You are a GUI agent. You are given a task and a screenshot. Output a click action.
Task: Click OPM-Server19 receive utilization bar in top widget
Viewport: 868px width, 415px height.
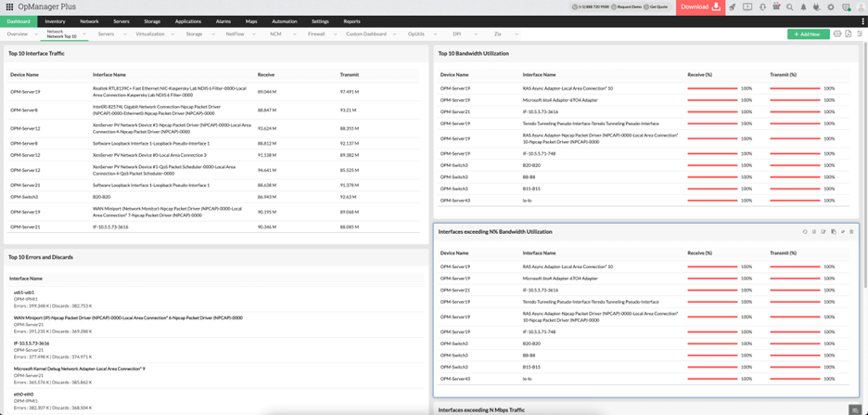712,89
